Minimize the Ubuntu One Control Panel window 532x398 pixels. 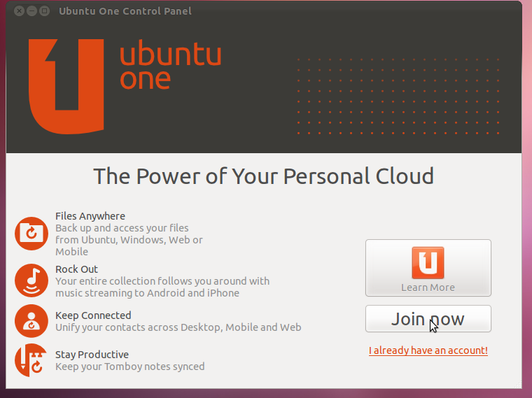[32, 11]
